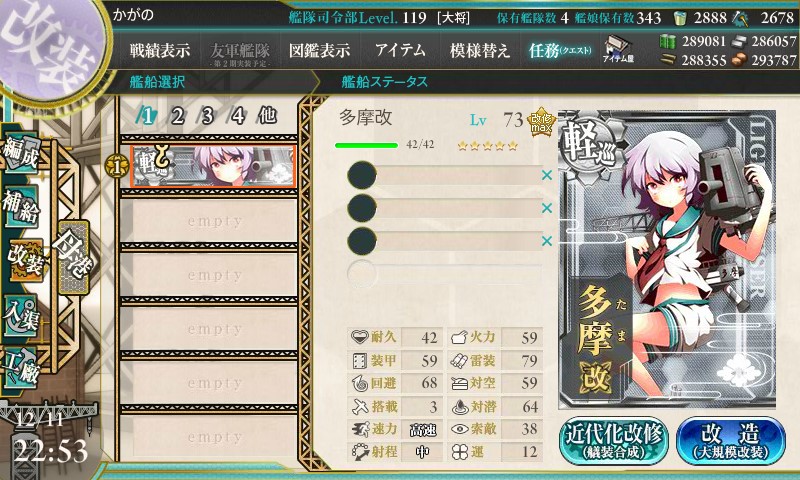This screenshot has width=800, height=480.
Task: Open the 工廠 factory sidebar icon
Action: (21, 367)
